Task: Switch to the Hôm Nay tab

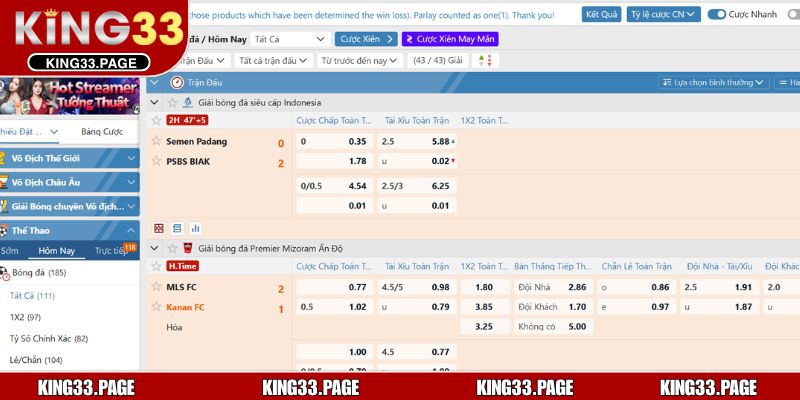Action: coord(57,251)
